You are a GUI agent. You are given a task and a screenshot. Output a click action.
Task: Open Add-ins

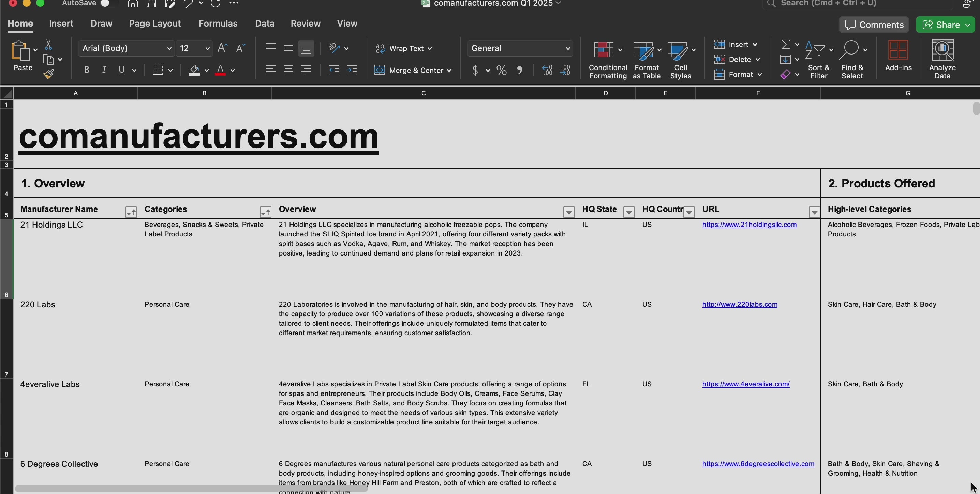(x=898, y=56)
